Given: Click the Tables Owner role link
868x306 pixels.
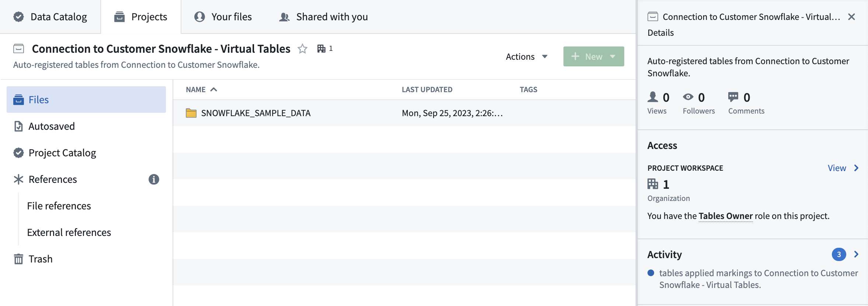Looking at the screenshot, I should click(726, 216).
